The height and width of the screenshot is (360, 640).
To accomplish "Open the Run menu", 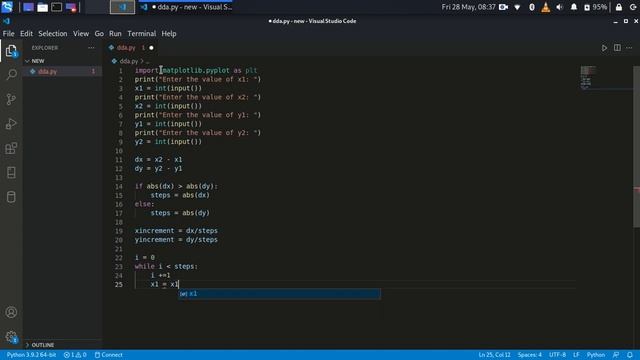I will click(x=115, y=33).
